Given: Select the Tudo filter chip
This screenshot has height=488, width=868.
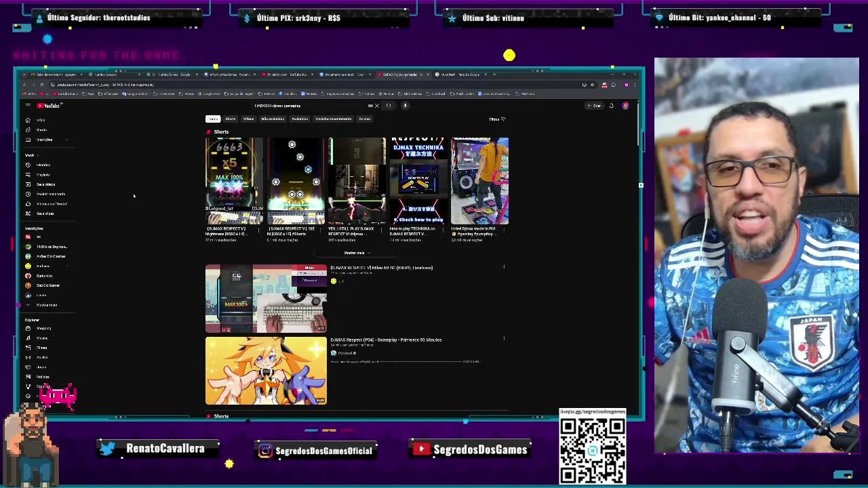Looking at the screenshot, I should [213, 119].
